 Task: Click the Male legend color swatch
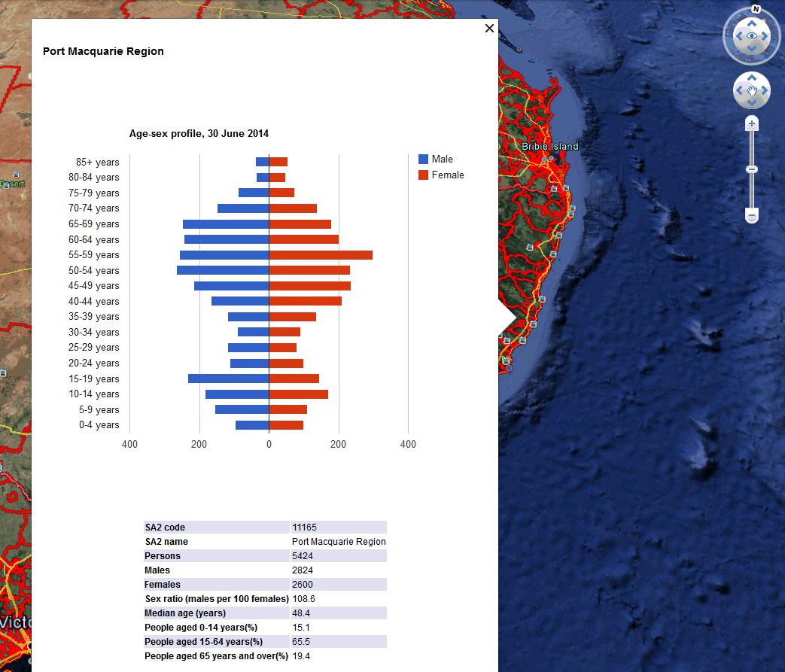pyautogui.click(x=423, y=160)
